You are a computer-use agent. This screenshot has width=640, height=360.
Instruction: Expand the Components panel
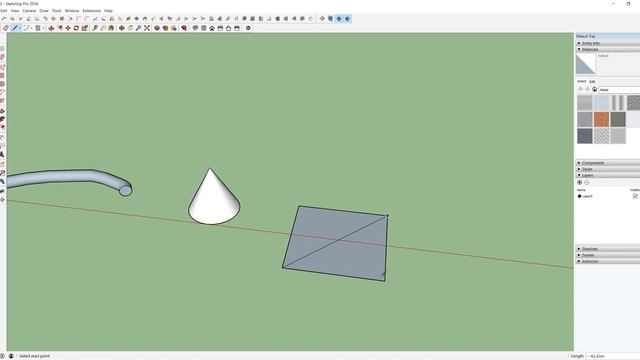[608, 162]
